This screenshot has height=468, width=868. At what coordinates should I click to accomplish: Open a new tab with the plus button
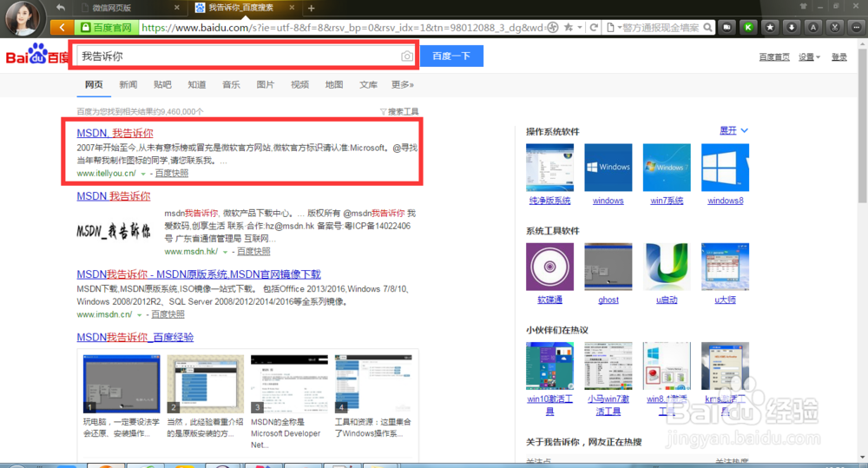(x=311, y=8)
